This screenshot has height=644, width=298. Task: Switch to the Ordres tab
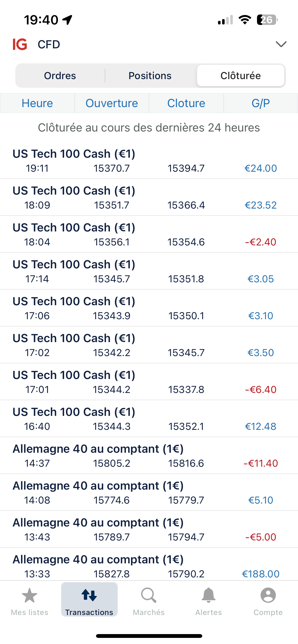60,76
